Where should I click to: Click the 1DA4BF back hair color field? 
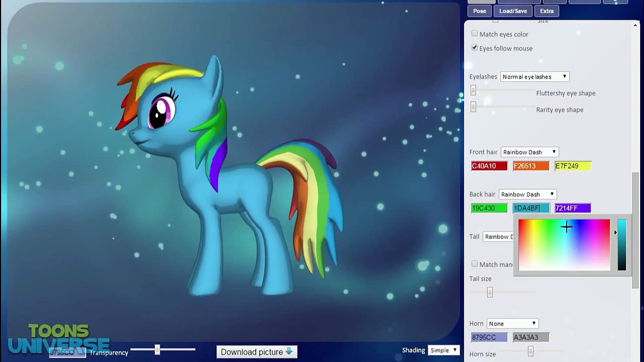[531, 208]
